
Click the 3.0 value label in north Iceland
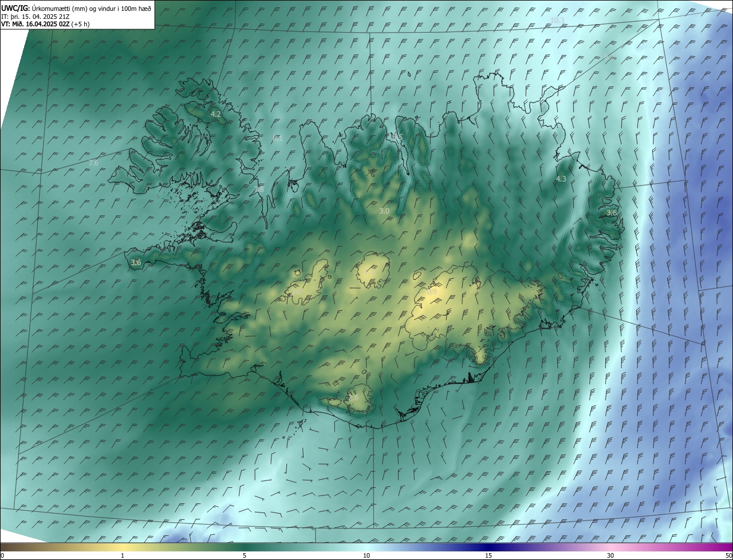[x=384, y=211]
